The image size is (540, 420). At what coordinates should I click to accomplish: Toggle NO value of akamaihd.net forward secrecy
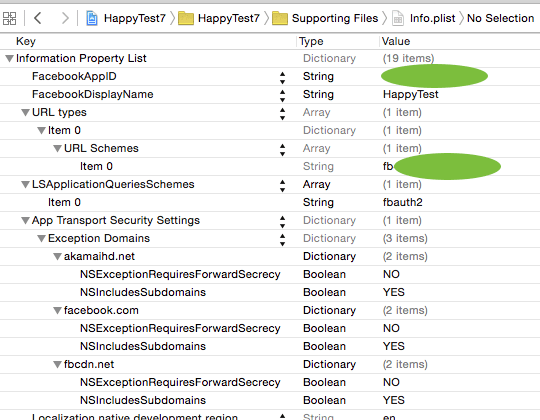click(391, 274)
